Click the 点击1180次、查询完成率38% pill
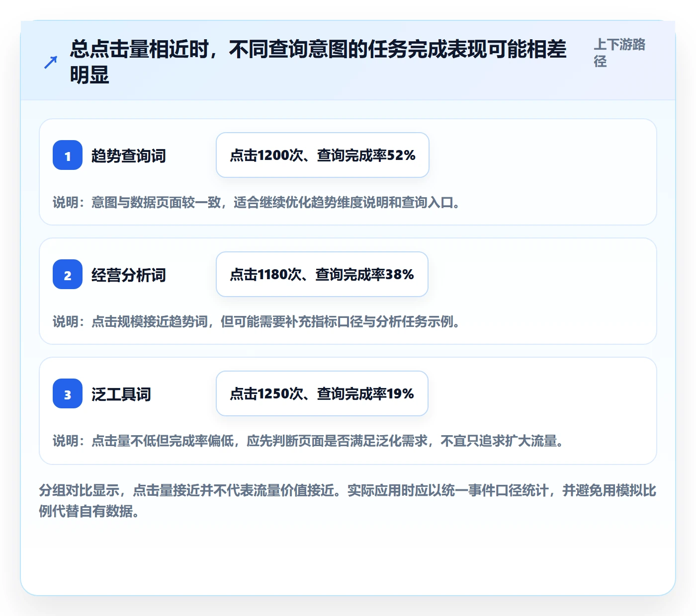This screenshot has width=696, height=616. (322, 274)
